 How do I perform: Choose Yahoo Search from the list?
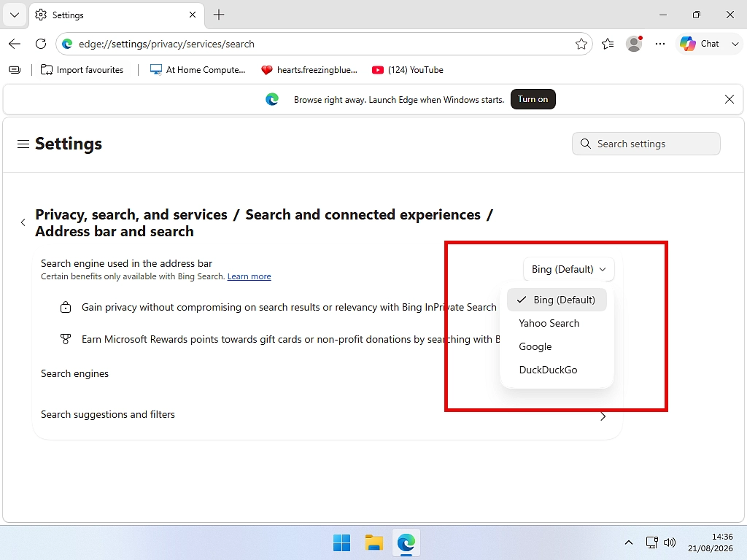pos(557,323)
